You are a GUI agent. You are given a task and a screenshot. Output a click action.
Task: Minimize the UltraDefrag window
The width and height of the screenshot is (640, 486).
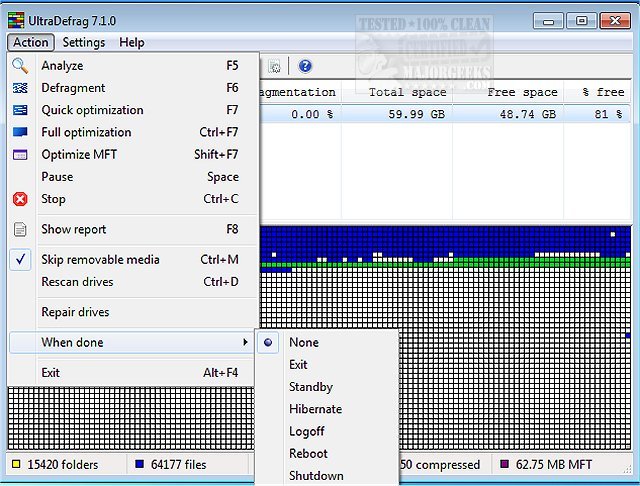pos(548,21)
